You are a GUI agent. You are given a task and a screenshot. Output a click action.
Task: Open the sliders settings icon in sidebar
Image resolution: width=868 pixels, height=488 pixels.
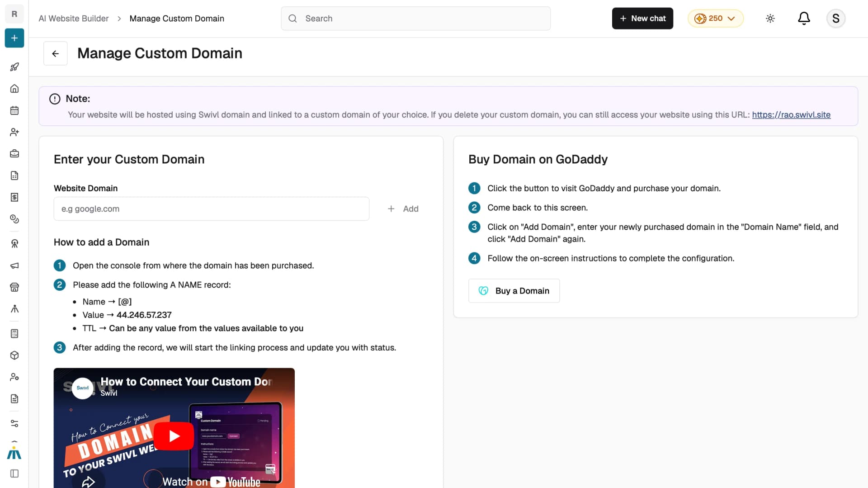pos(14,424)
